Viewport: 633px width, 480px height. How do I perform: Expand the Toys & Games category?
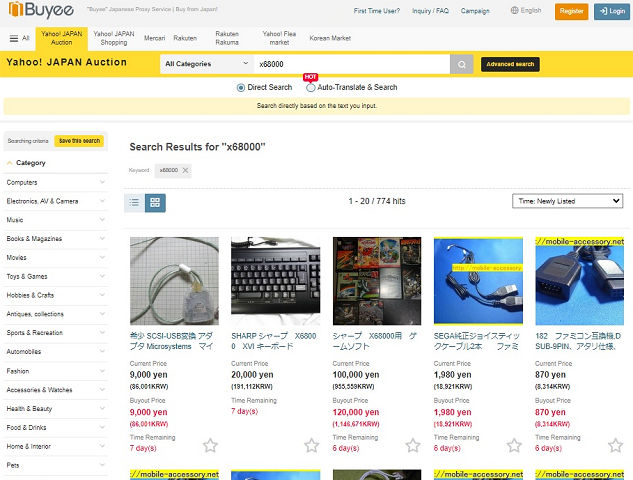coord(55,277)
